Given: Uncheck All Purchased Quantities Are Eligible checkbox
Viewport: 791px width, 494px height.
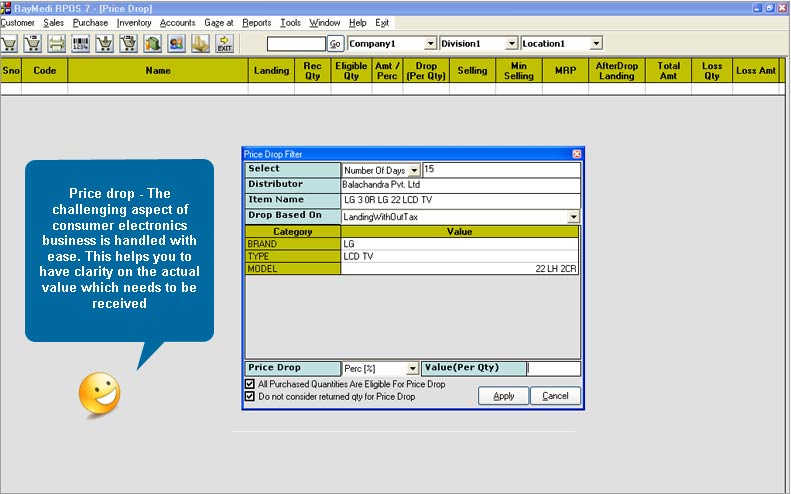Looking at the screenshot, I should [x=250, y=384].
